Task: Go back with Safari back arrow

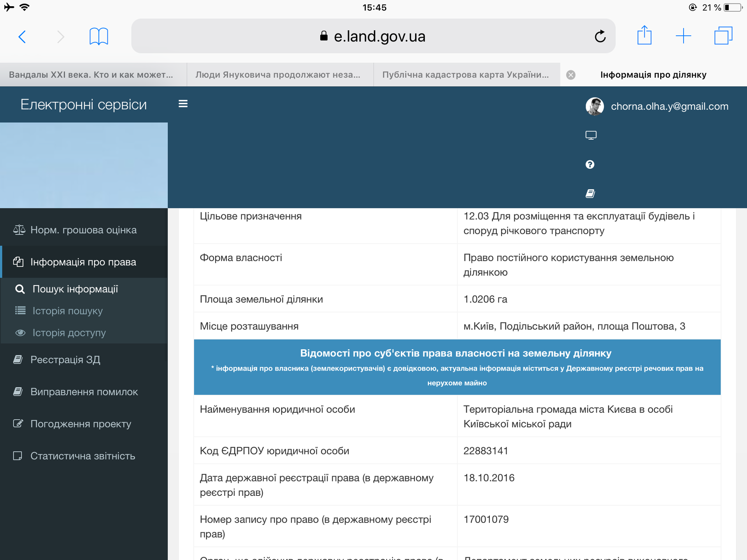Action: click(x=23, y=37)
